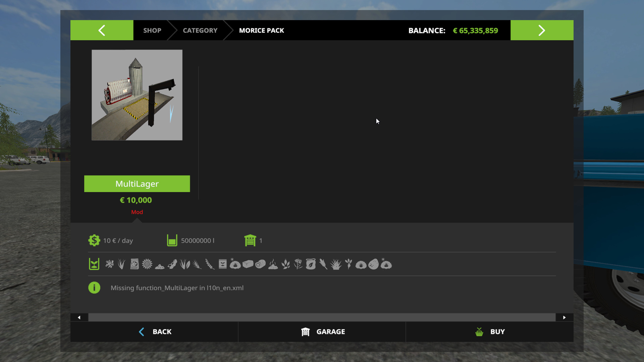Click the green info icon
Screen dimensions: 644x362
(94, 288)
